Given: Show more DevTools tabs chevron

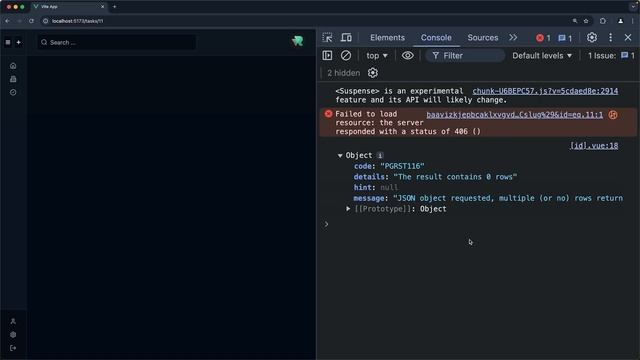Looking at the screenshot, I should click(x=513, y=38).
